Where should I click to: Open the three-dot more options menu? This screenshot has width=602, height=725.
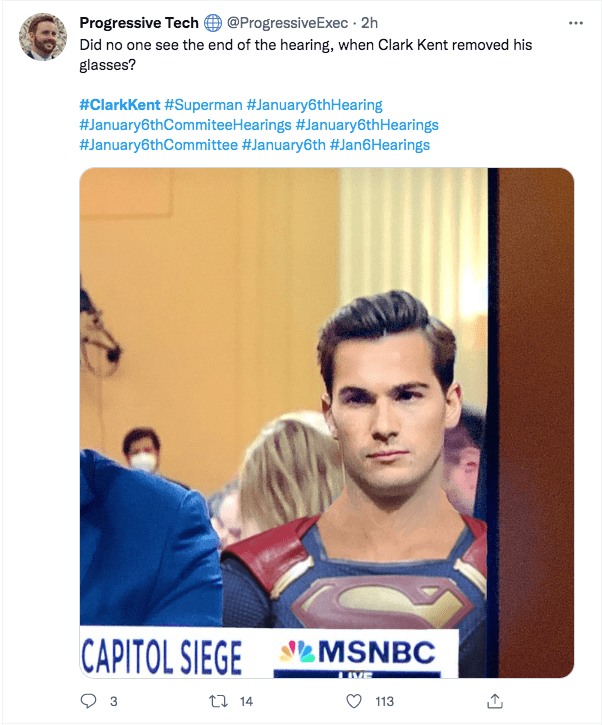[575, 23]
